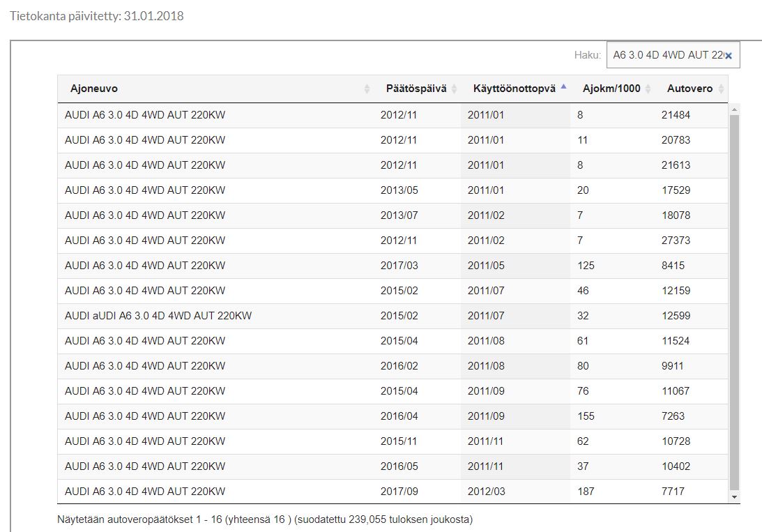Select the Käyttöönottopvä cell 2011/05
762x532 pixels.
[x=485, y=266]
